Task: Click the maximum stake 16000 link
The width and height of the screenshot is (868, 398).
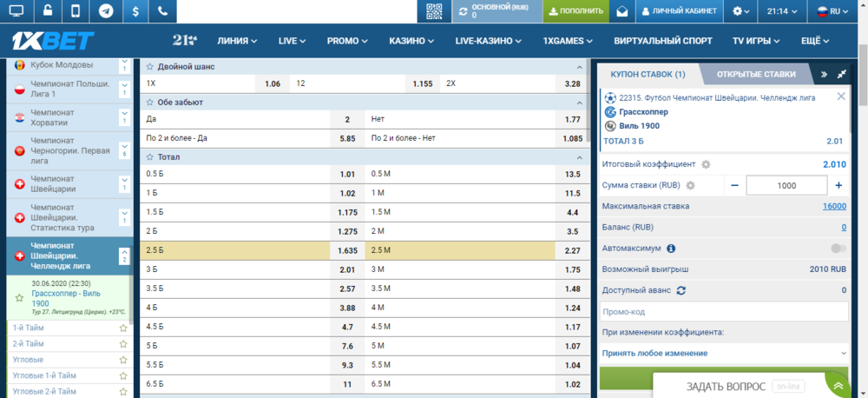Action: click(834, 206)
